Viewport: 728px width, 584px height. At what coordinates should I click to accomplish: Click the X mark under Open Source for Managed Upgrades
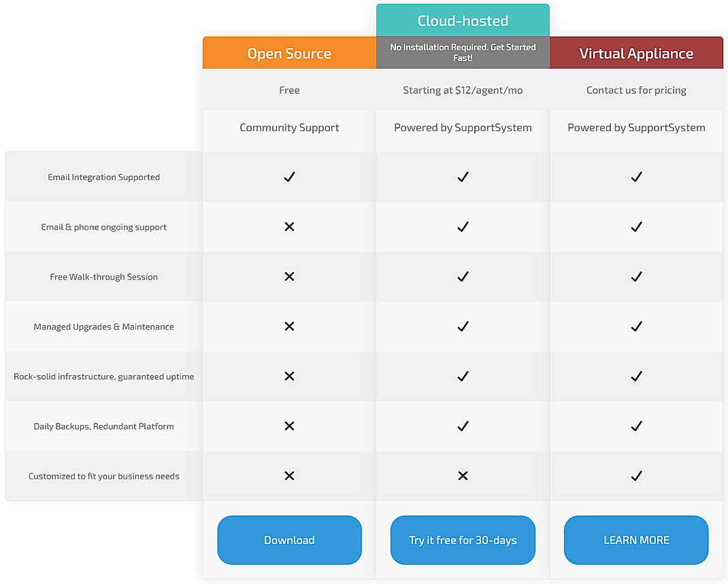(x=289, y=326)
